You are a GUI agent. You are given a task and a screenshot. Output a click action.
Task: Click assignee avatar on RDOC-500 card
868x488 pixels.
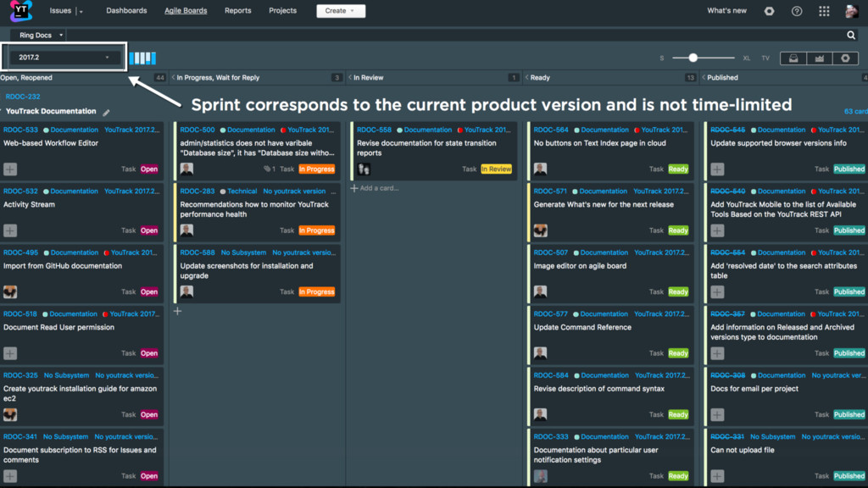(186, 169)
